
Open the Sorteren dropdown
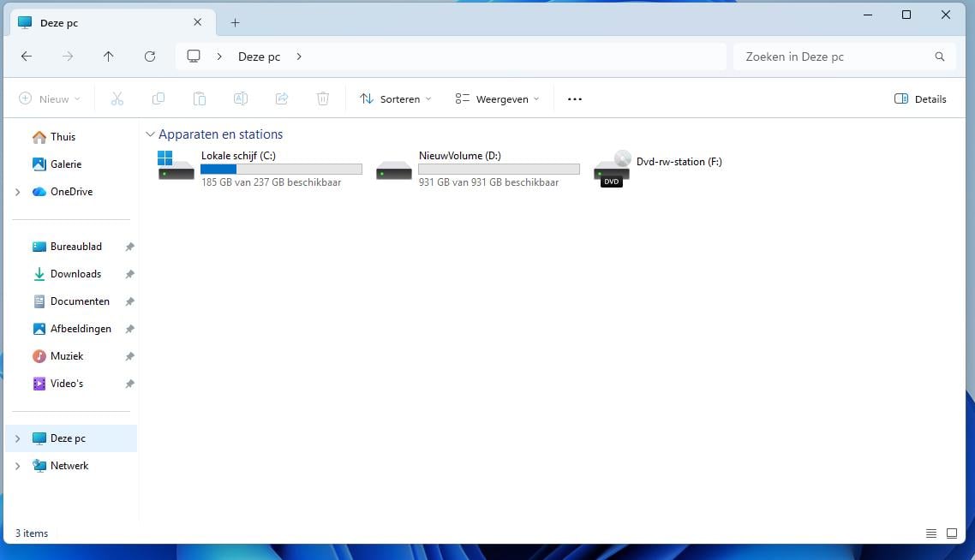[395, 98]
